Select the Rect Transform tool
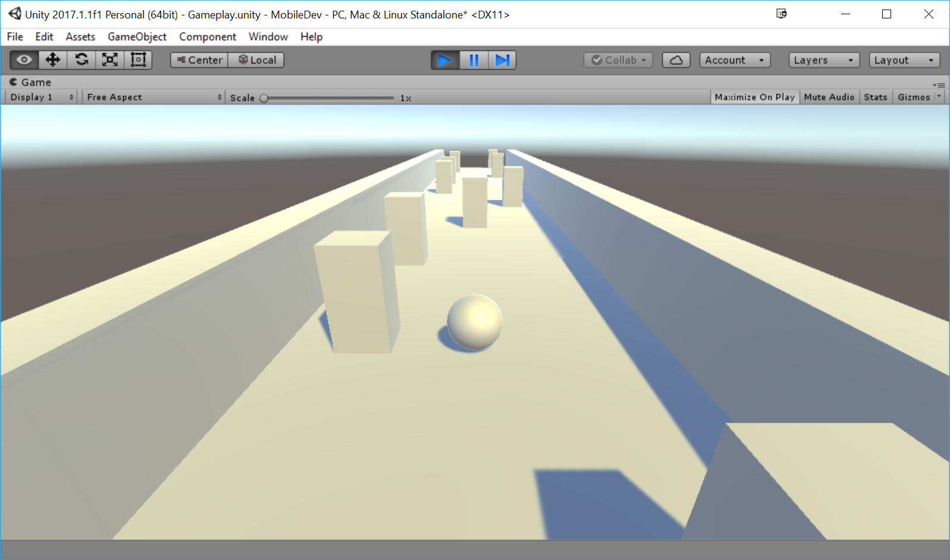This screenshot has height=560, width=950. tap(139, 60)
